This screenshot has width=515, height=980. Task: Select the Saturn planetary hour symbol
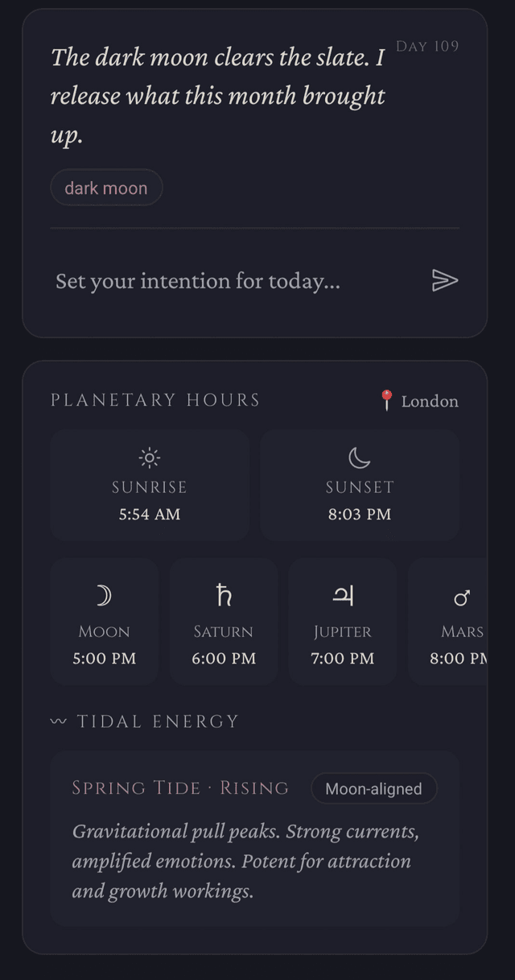point(223,595)
